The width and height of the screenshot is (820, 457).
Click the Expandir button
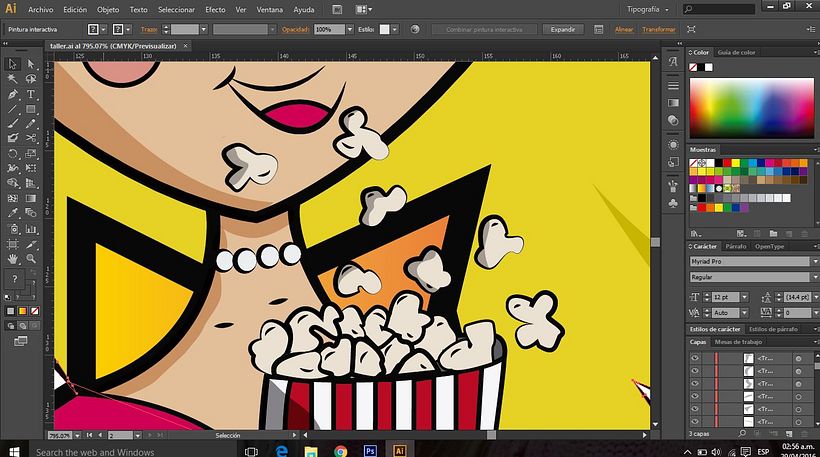[x=563, y=29]
